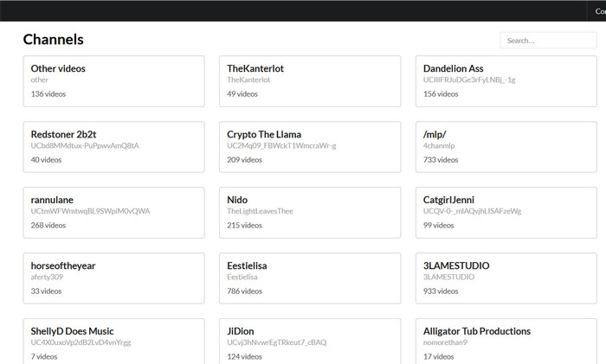Open the Dandelion Ass channel card
606x364 pixels.
(506, 81)
